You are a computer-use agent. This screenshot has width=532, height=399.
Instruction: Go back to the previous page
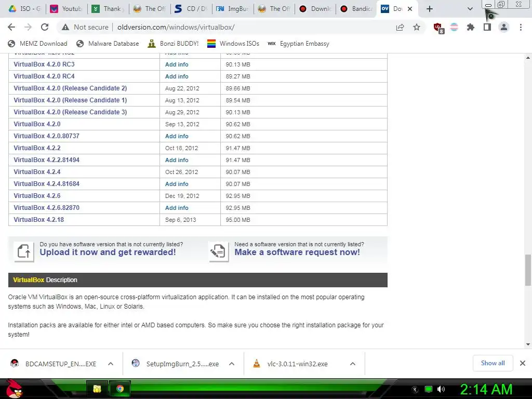pos(11,27)
